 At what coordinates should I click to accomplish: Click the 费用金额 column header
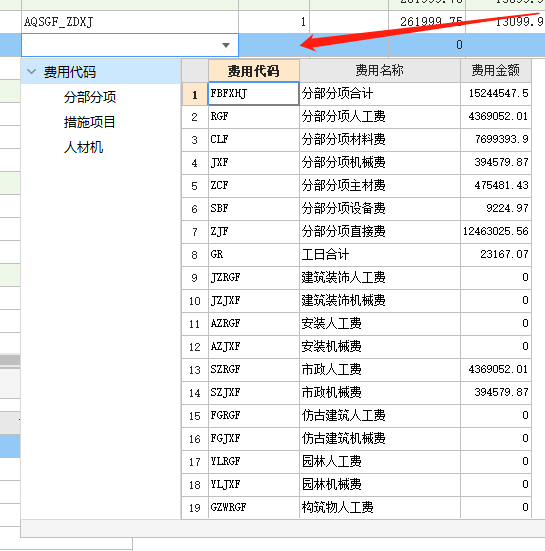tap(495, 71)
